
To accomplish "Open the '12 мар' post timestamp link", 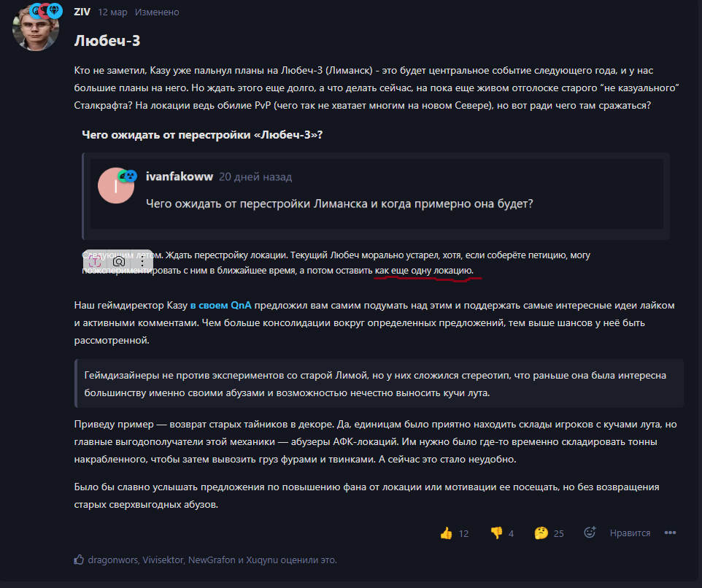I will pos(112,12).
